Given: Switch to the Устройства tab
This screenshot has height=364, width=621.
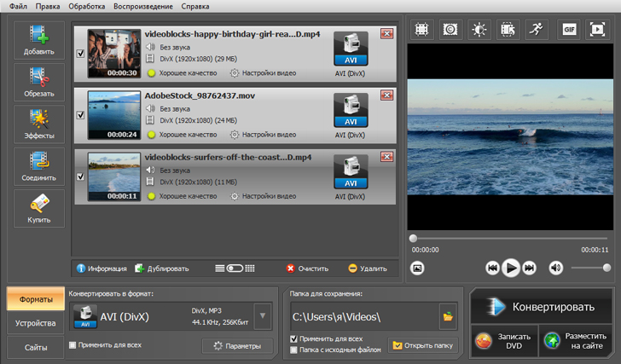Looking at the screenshot, I should [x=35, y=324].
